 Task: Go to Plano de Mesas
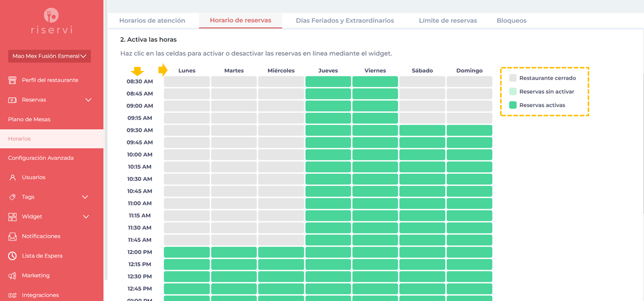[x=29, y=119]
